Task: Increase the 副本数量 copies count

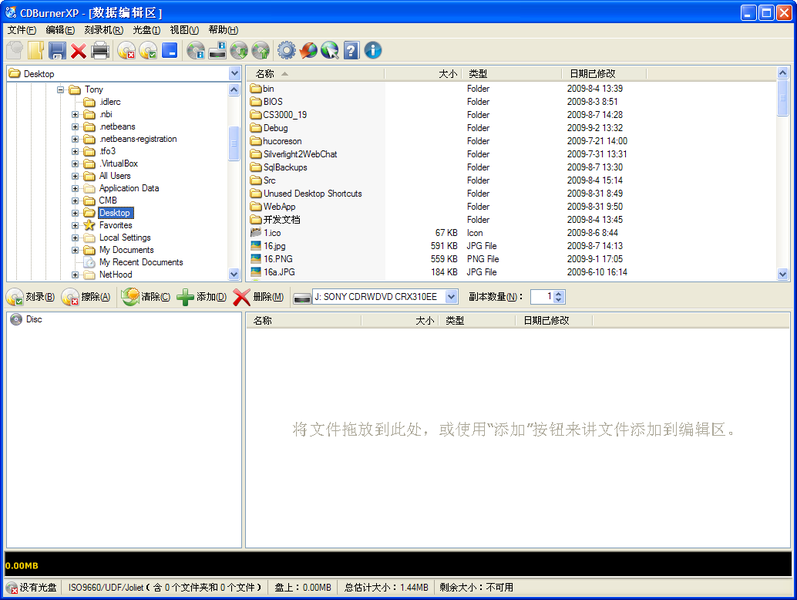Action: click(x=559, y=293)
